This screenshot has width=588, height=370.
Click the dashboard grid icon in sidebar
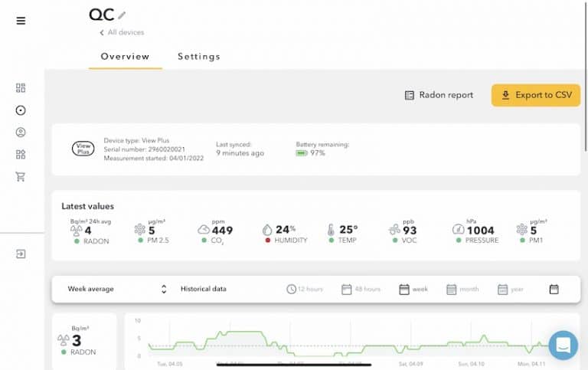pos(21,88)
